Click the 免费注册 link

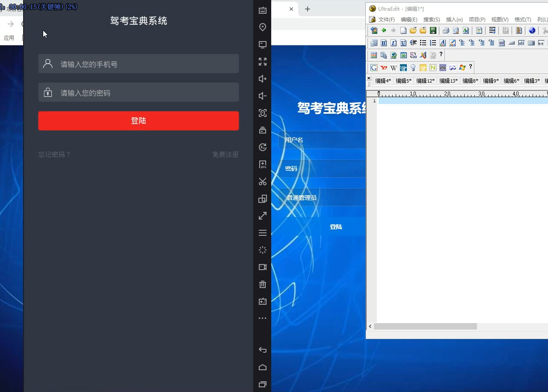225,154
